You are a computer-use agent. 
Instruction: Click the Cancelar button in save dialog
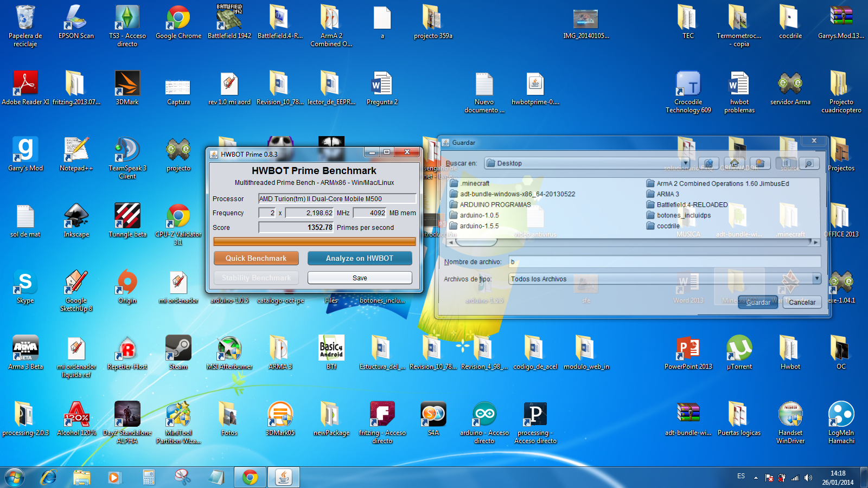[x=802, y=303]
